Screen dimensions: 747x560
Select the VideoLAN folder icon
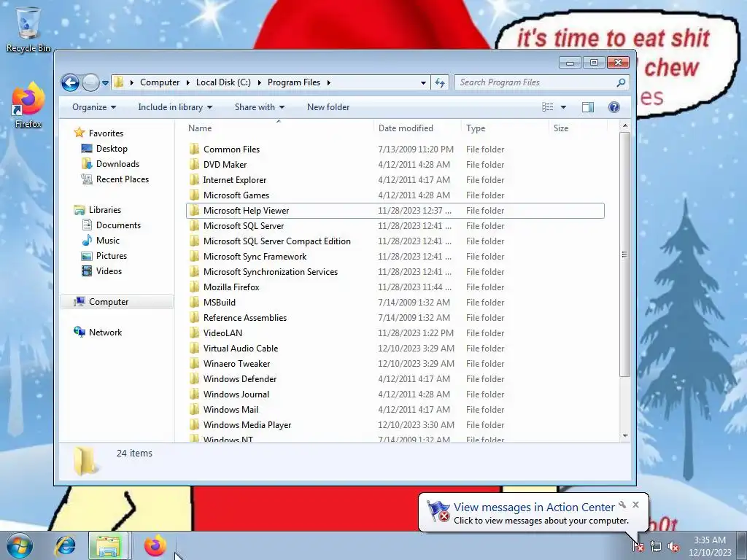[x=194, y=332]
